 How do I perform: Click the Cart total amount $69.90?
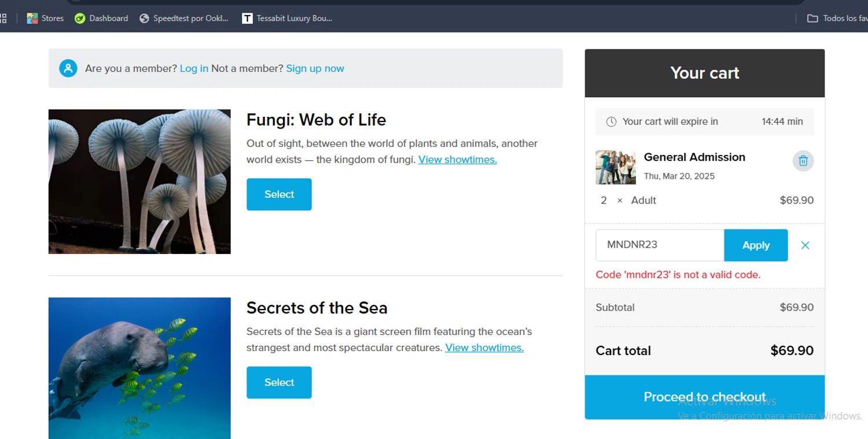pos(792,351)
